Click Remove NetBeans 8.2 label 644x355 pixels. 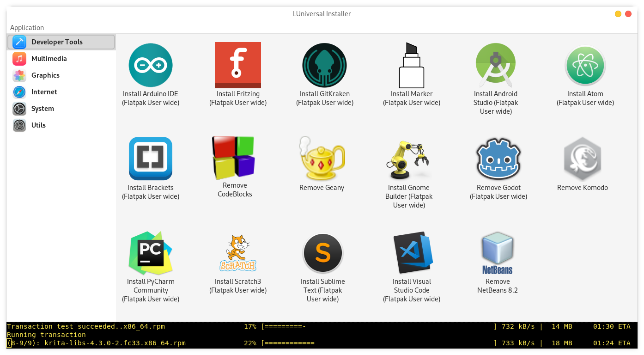pyautogui.click(x=498, y=286)
